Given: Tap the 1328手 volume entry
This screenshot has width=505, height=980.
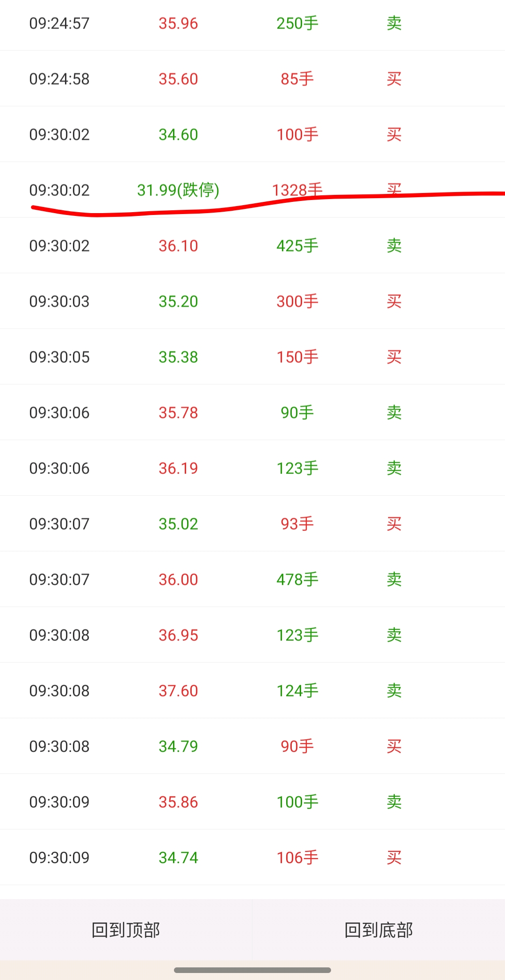Looking at the screenshot, I should [297, 189].
